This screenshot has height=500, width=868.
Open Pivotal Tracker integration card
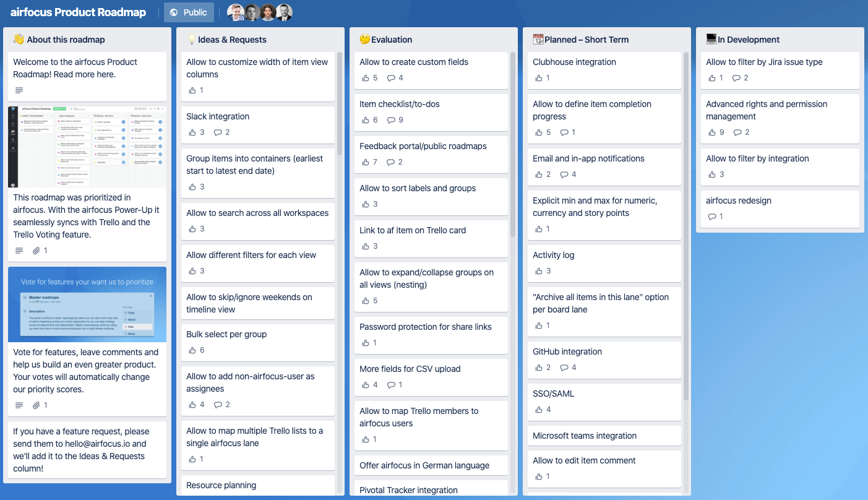pos(431,488)
